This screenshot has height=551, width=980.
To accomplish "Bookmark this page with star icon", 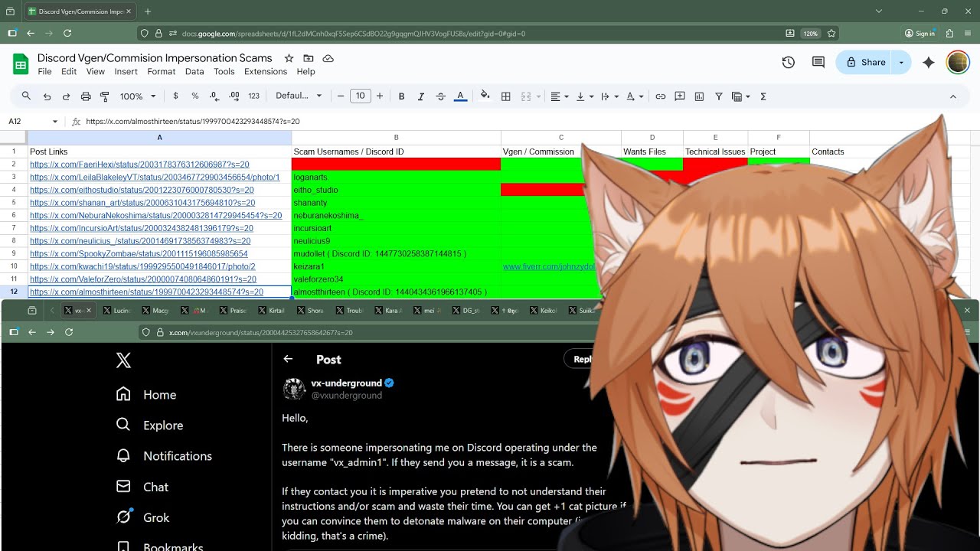I will 831,34.
